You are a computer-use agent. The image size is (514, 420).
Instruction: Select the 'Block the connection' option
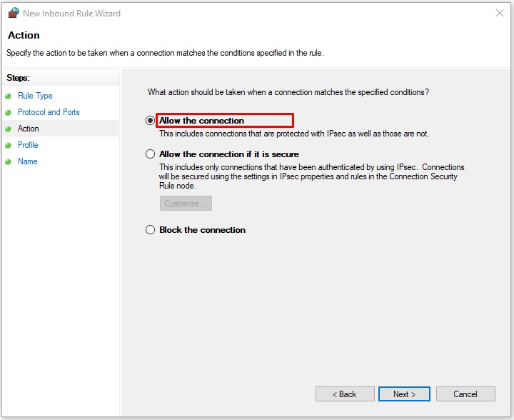click(x=150, y=230)
